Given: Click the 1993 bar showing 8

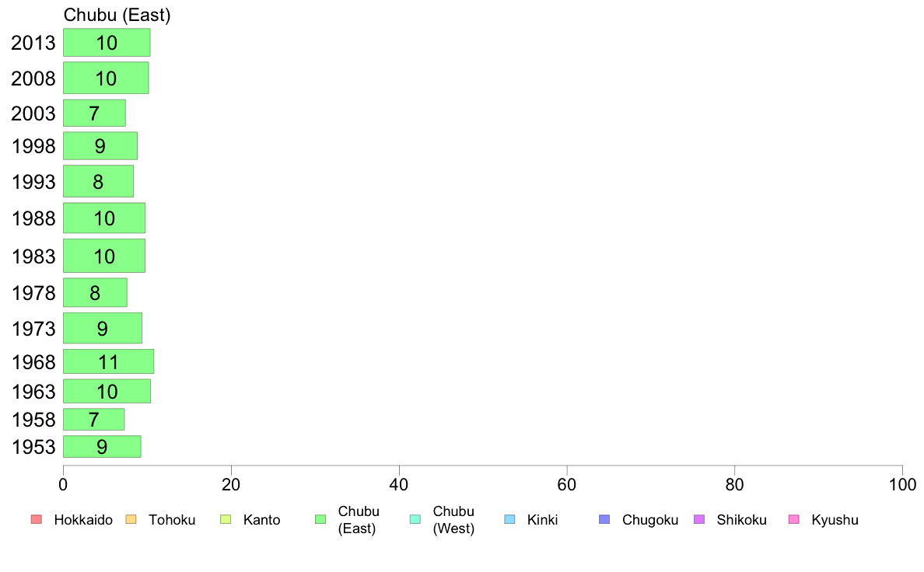Looking at the screenshot, I should (x=99, y=181).
